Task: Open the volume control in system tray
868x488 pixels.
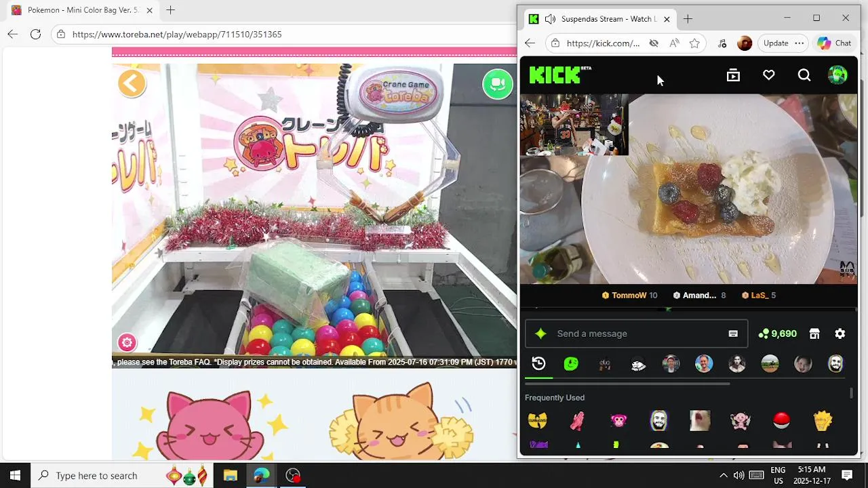Action: point(738,475)
